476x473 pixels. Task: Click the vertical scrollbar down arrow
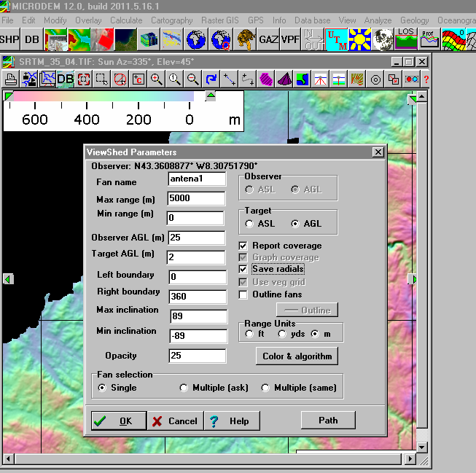click(421, 447)
